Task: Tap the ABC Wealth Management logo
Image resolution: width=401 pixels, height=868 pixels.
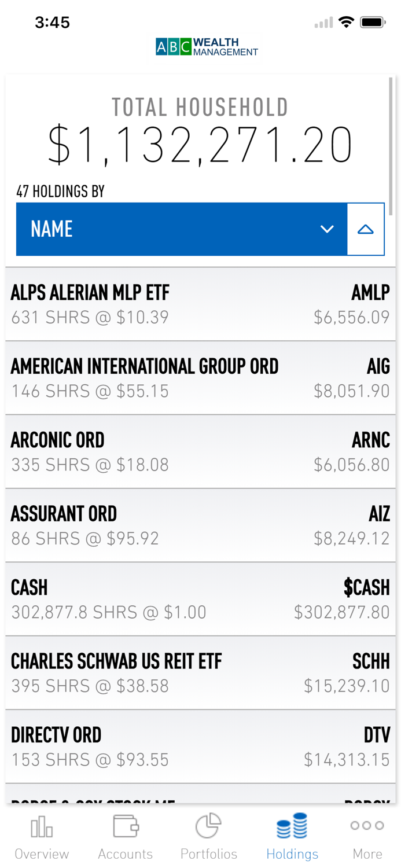Action: click(x=206, y=46)
